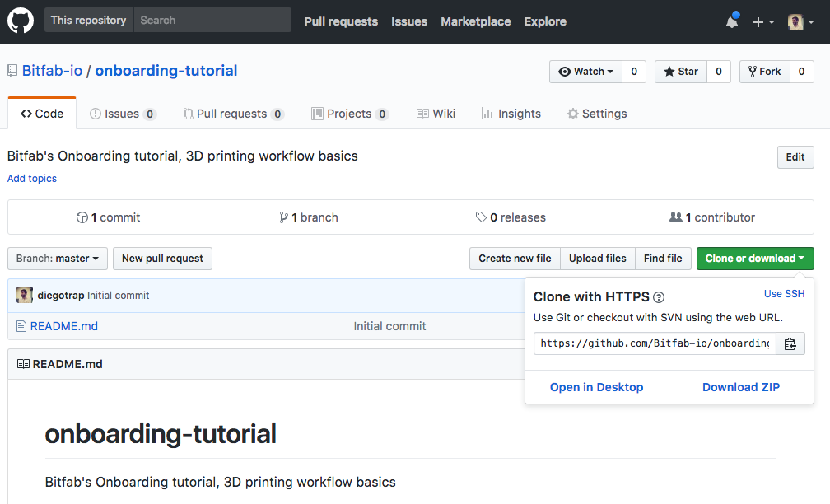Switch to Use SSH clone option
The image size is (830, 504).
click(784, 294)
